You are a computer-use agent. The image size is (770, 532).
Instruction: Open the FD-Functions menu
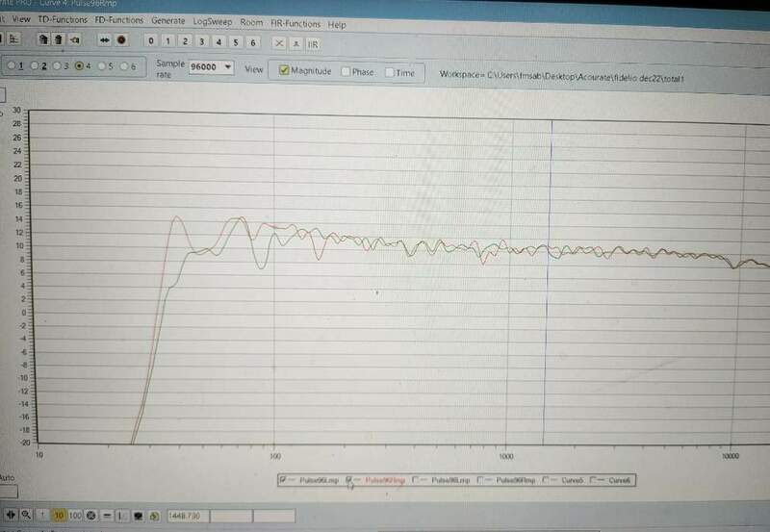click(120, 20)
